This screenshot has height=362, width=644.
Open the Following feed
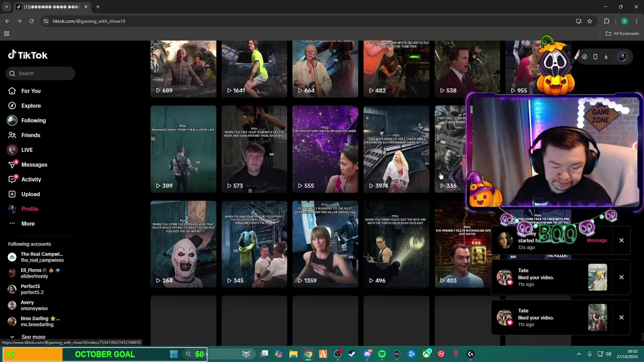click(x=33, y=121)
